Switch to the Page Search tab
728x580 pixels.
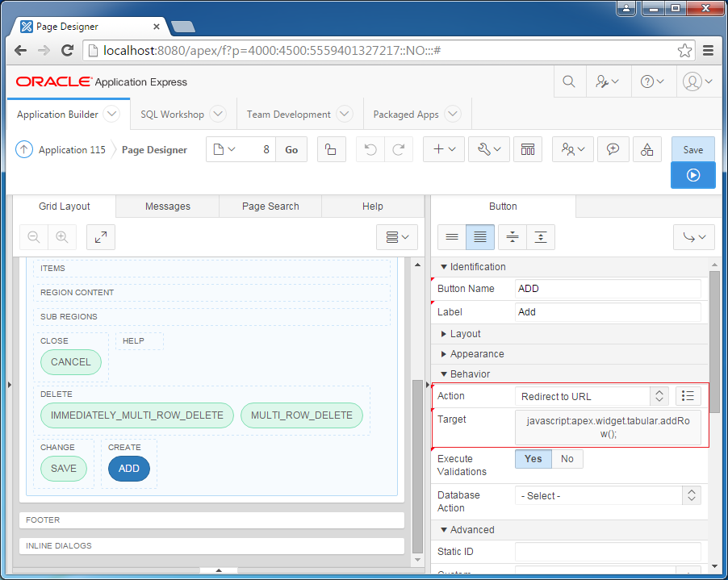click(270, 207)
